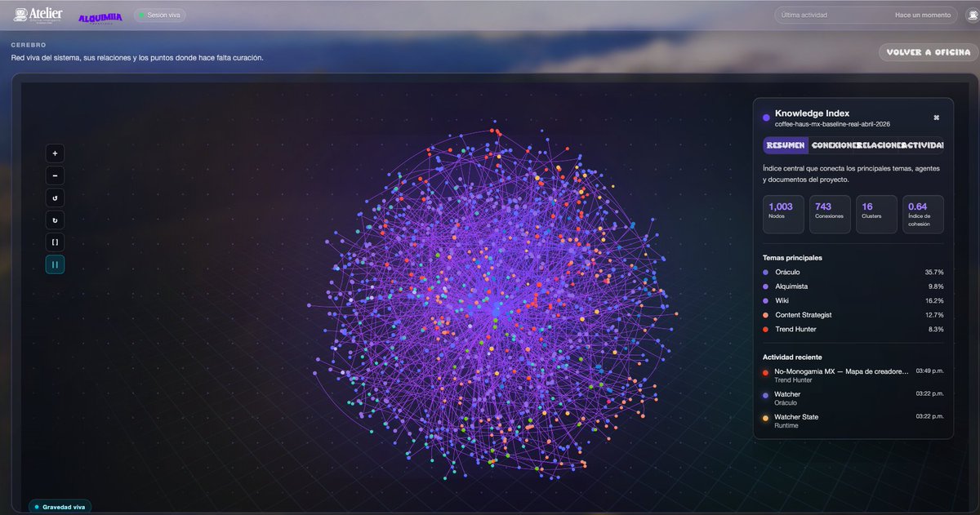Click the Temas principales heading
This screenshot has width=980, height=515.
[792, 258]
